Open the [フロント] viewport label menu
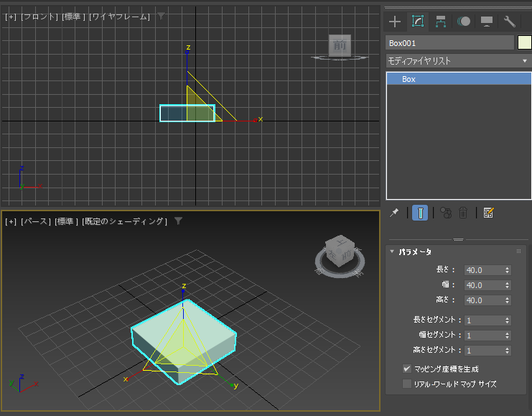This screenshot has width=532, height=416. (39, 17)
